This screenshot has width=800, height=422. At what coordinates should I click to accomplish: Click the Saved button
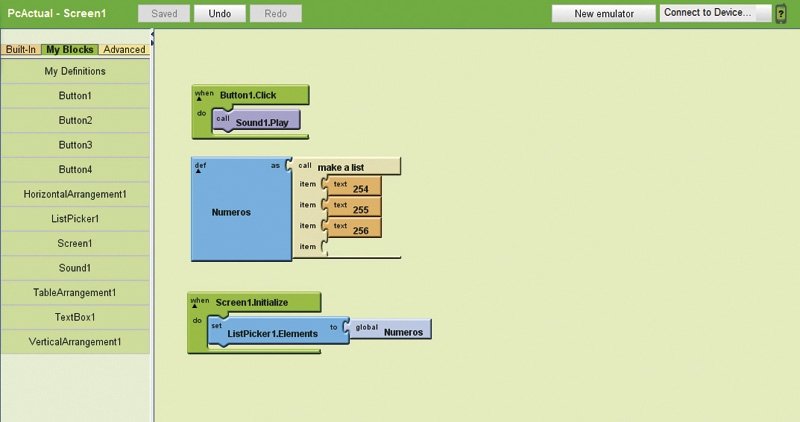point(164,14)
